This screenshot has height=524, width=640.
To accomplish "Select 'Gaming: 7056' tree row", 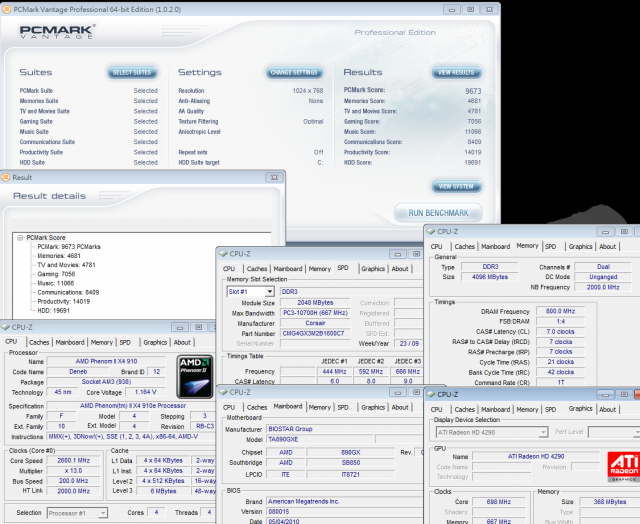I will pyautogui.click(x=56, y=274).
